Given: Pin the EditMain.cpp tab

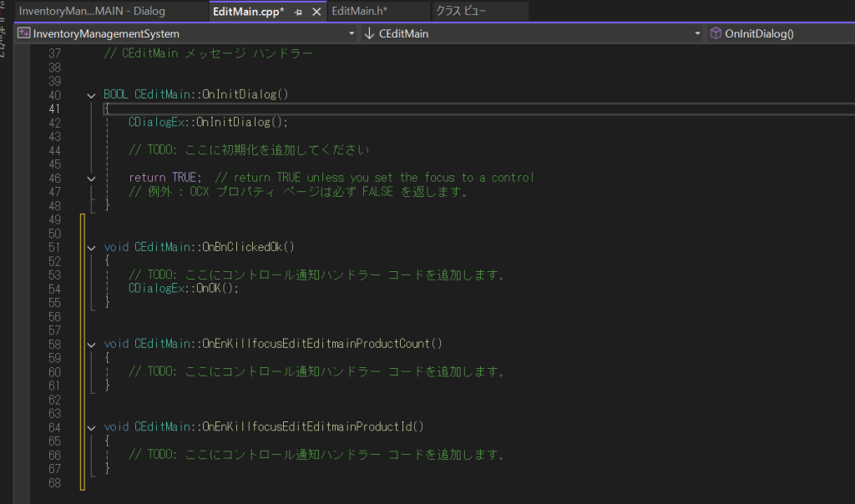Looking at the screenshot, I should pos(298,13).
